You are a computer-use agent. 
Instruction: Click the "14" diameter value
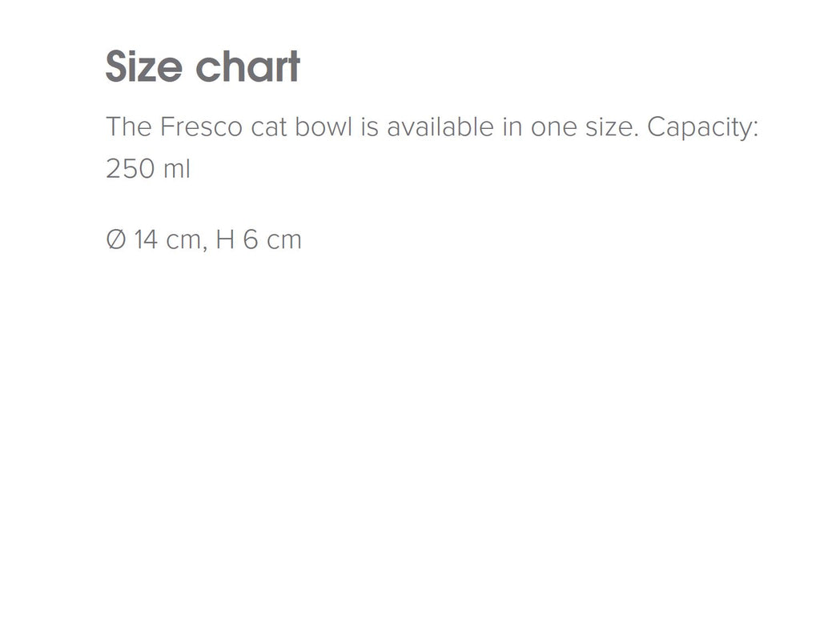[146, 239]
